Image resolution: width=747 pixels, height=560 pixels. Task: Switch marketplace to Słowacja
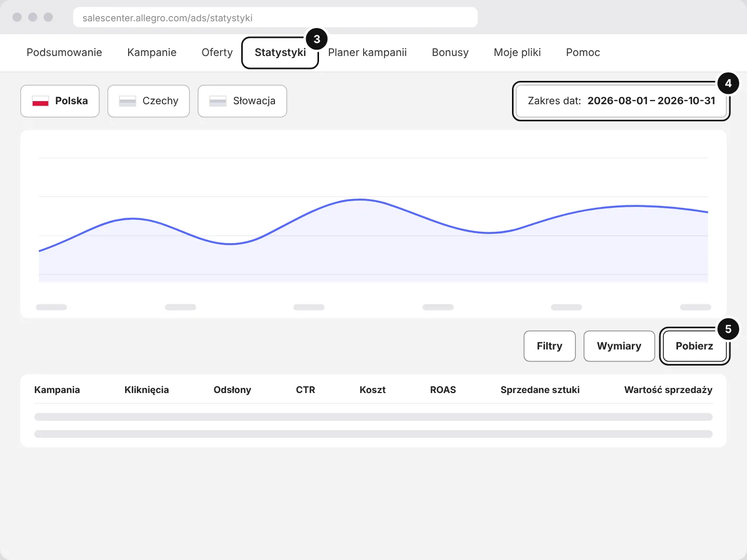pyautogui.click(x=242, y=101)
